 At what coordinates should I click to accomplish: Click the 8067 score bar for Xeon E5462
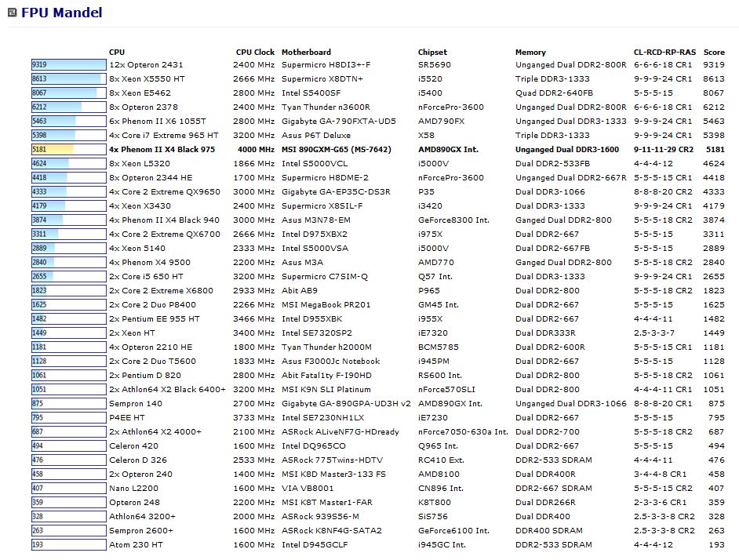64,93
